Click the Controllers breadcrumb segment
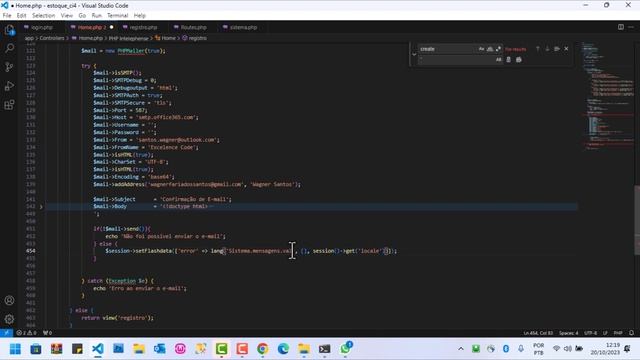 click(52, 38)
